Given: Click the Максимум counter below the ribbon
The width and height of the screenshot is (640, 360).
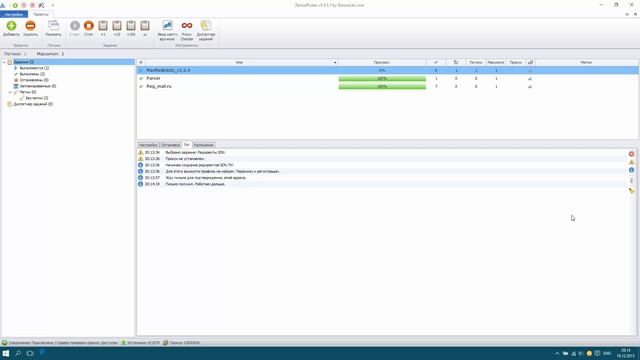Looking at the screenshot, I should tap(50, 54).
